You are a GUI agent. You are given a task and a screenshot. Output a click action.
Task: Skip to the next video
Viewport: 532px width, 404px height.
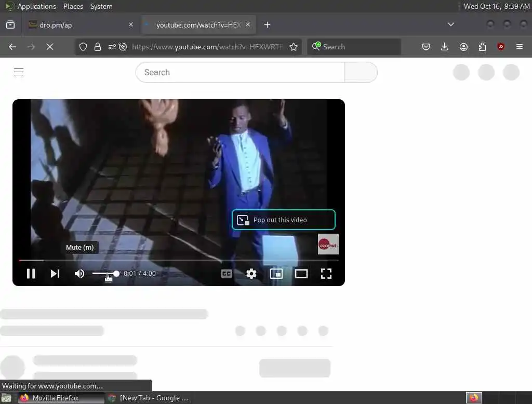[55, 274]
